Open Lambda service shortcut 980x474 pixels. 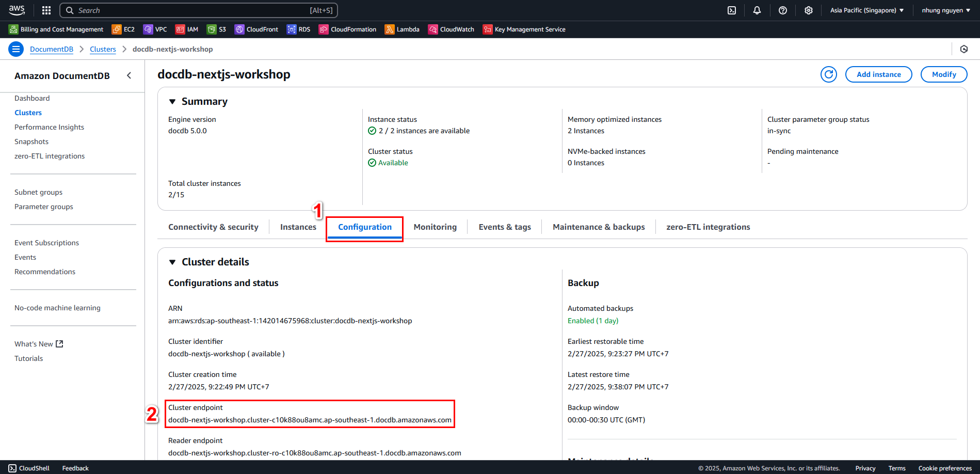tap(402, 29)
